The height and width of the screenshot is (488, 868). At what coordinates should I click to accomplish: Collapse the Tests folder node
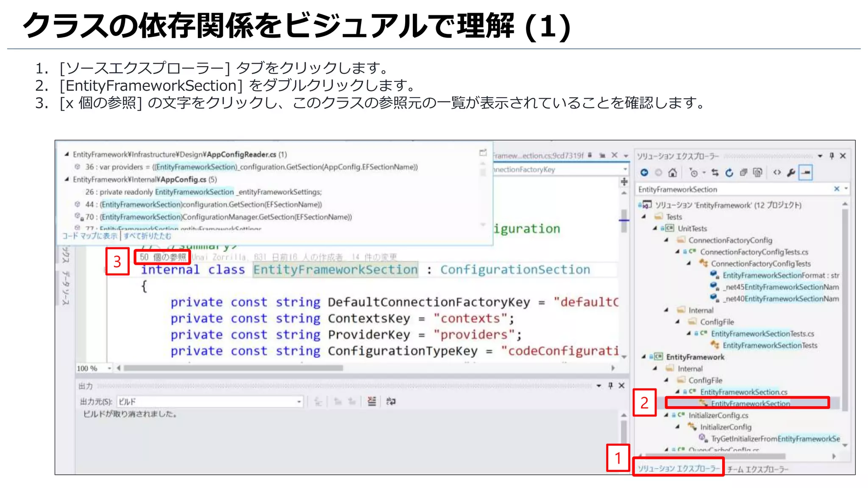tap(644, 217)
